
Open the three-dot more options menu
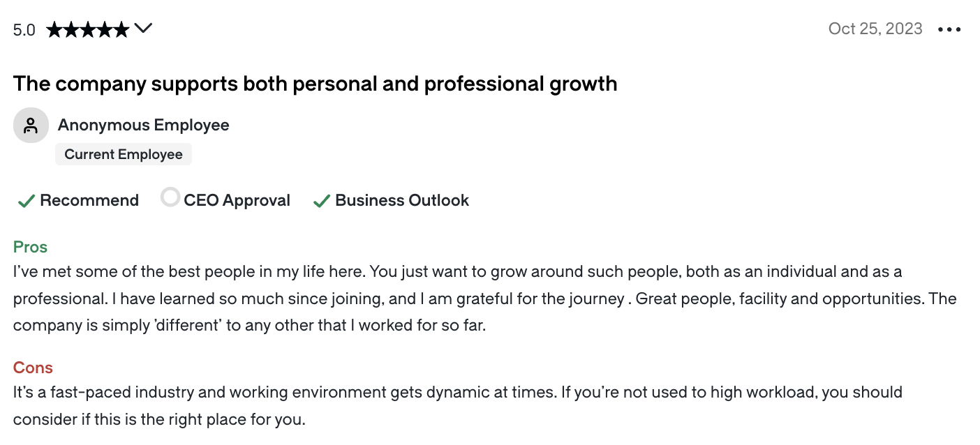click(x=949, y=29)
